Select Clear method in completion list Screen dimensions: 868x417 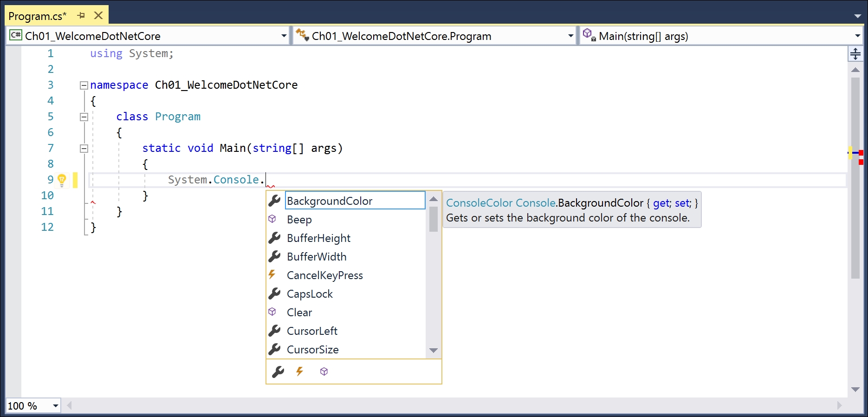point(346,313)
